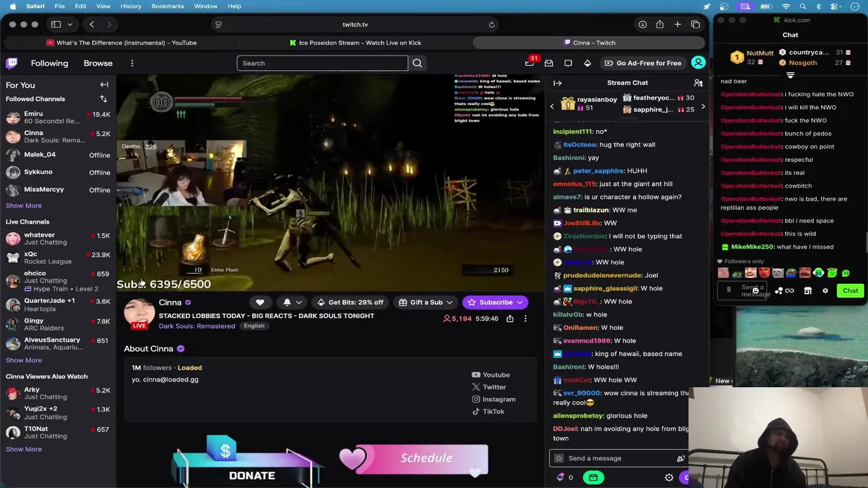Open notification options chevron beside bell
Screen dimensions: 868x488
tap(298, 302)
